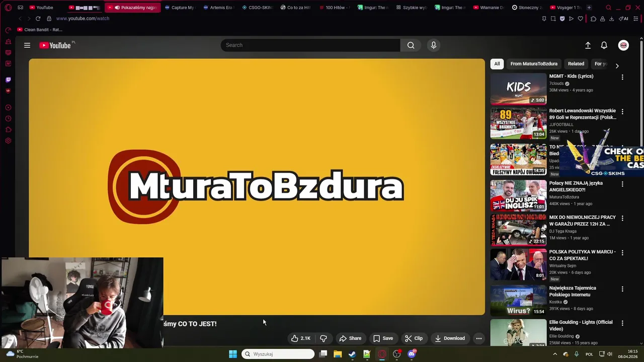
Task: Go to the YouTube home logo
Action: 56,45
